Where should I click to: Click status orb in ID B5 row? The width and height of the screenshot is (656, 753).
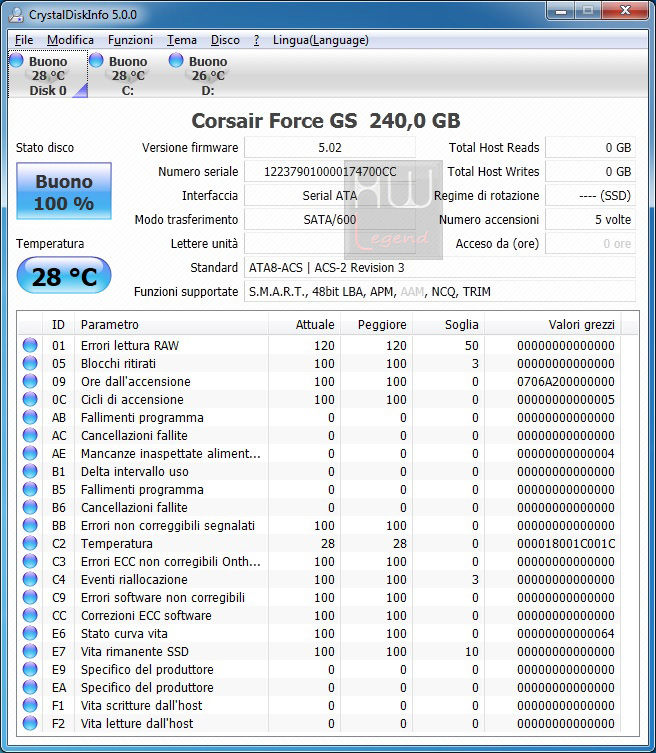coord(30,489)
